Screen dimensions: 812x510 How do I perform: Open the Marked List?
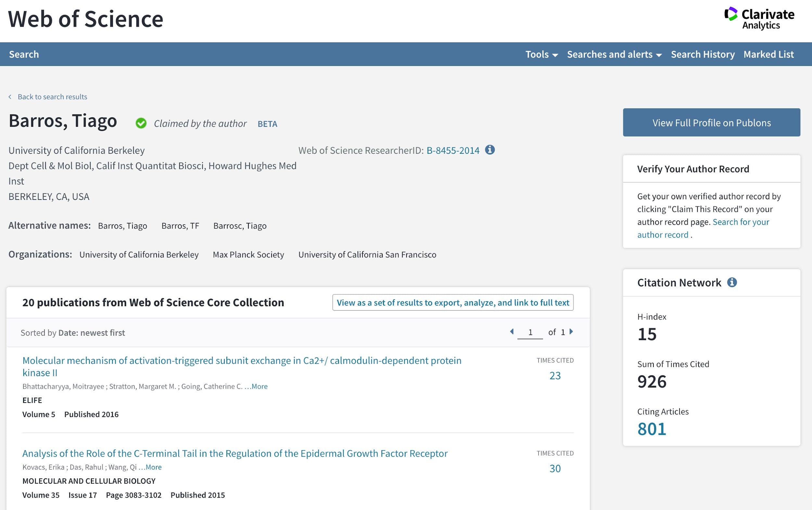coord(768,54)
